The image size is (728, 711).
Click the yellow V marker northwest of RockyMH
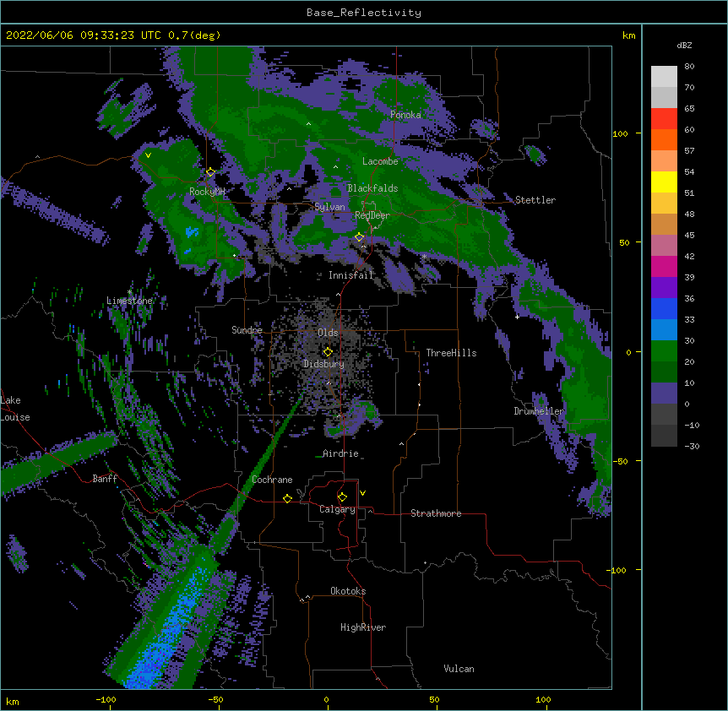[148, 155]
